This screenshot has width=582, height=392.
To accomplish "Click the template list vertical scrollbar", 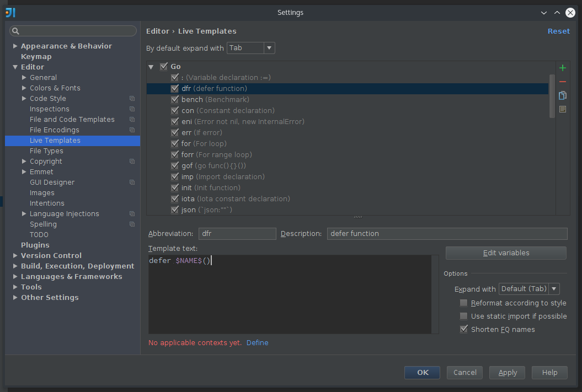I will 552,96.
